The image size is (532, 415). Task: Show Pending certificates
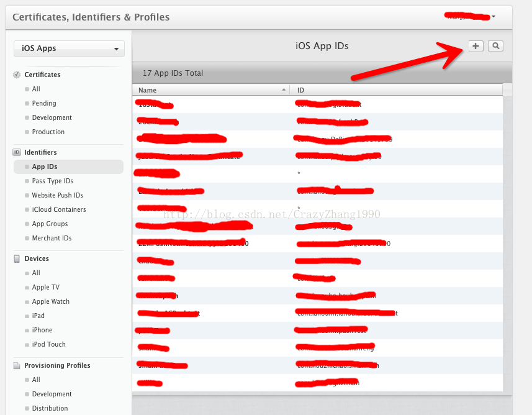44,103
